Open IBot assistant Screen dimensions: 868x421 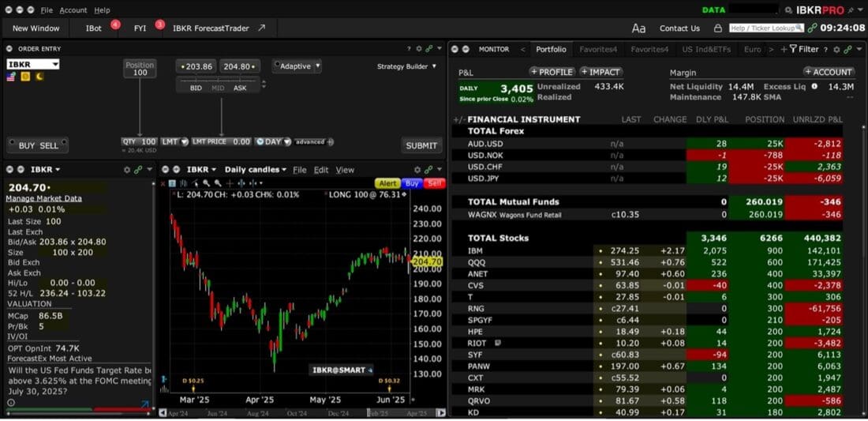click(94, 28)
